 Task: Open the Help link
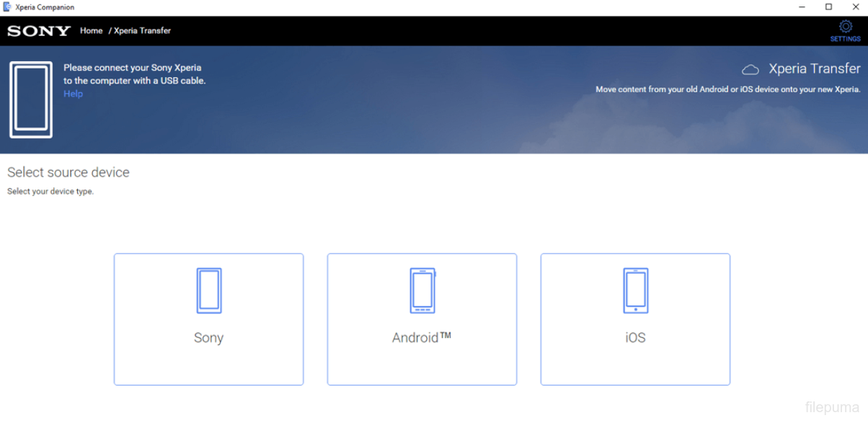coord(73,94)
